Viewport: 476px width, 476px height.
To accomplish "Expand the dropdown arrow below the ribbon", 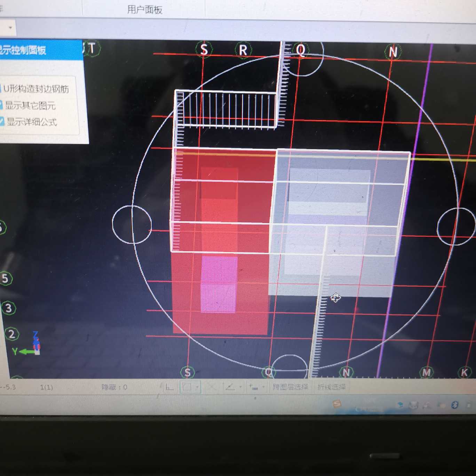I will pos(10,27).
